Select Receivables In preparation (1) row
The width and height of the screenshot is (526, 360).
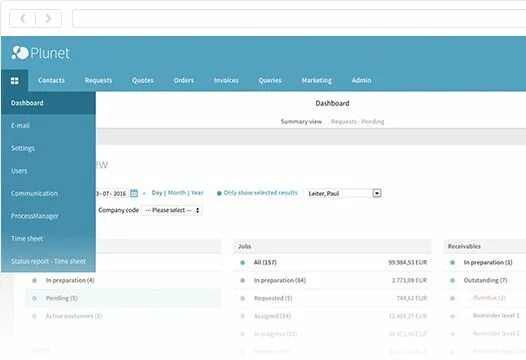[x=485, y=262]
